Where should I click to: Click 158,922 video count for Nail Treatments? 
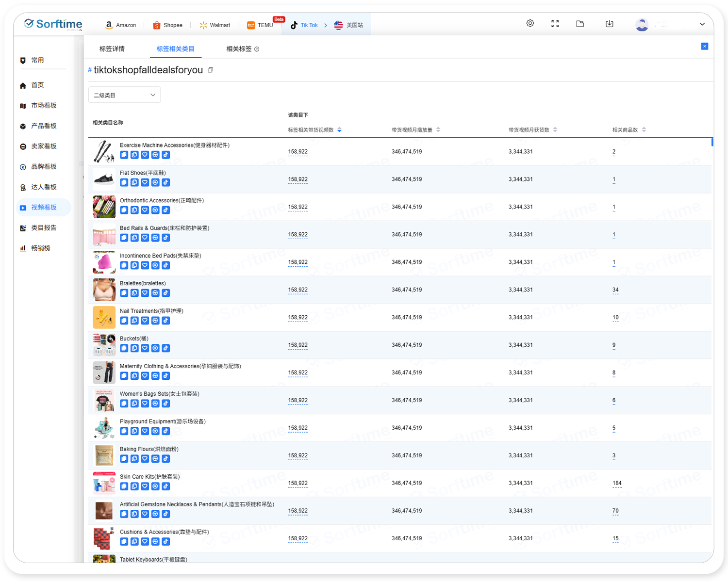[298, 318]
